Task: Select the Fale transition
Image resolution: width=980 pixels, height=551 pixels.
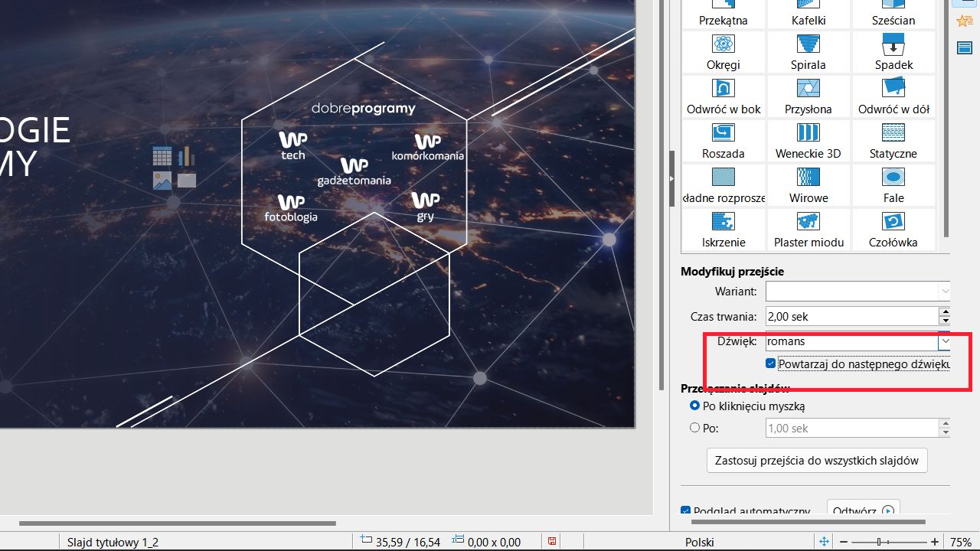Action: click(893, 185)
